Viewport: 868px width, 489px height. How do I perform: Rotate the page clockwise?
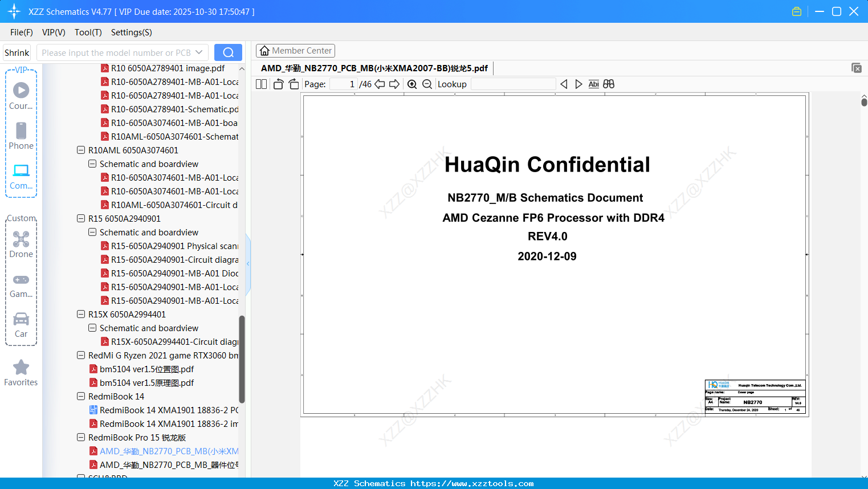click(x=294, y=84)
